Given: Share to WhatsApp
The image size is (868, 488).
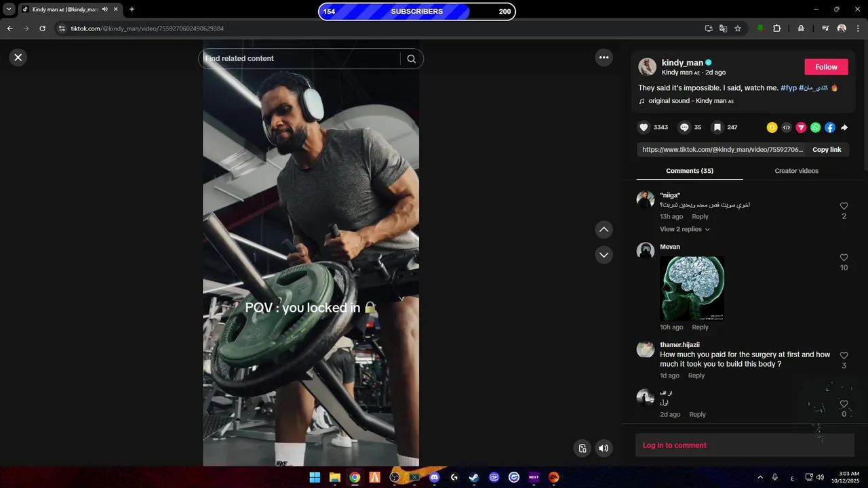Looking at the screenshot, I should (815, 127).
